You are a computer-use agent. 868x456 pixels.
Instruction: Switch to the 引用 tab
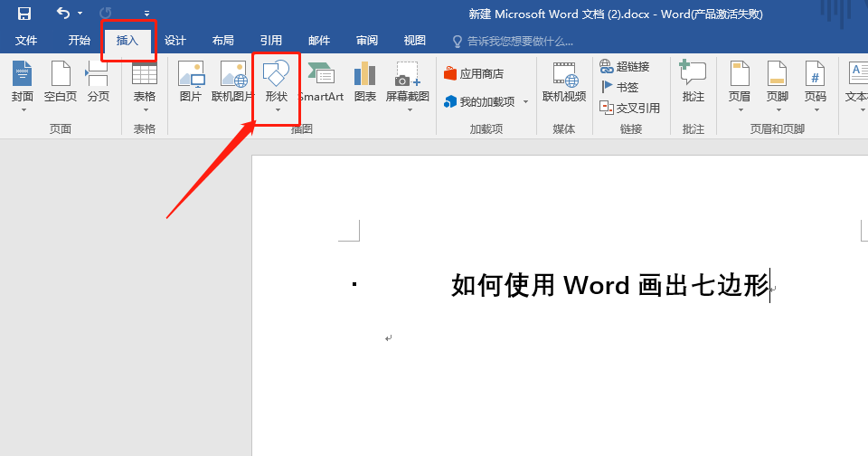coord(270,41)
